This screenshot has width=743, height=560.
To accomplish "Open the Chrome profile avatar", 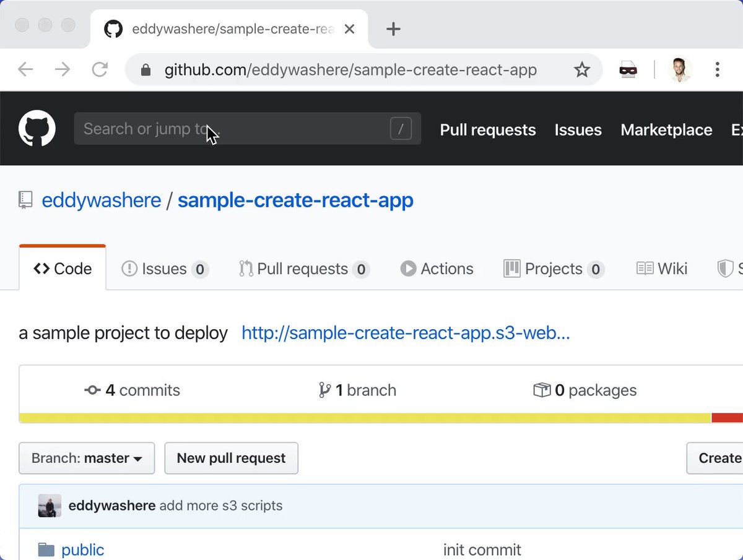I will coord(680,69).
